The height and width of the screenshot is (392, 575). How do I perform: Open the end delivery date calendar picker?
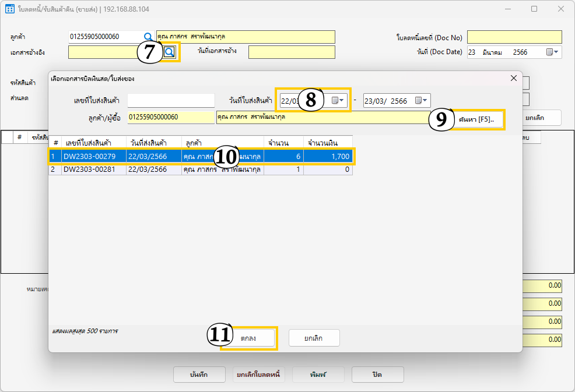(x=422, y=101)
